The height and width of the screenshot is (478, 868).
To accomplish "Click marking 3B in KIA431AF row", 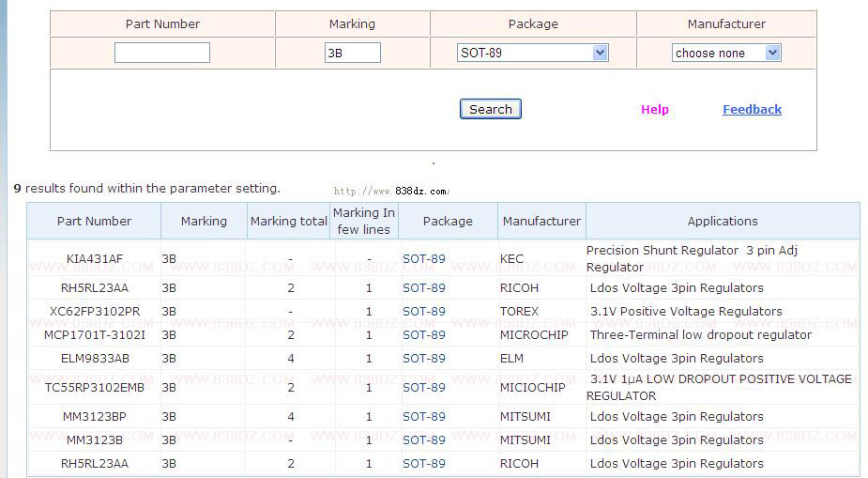I will click(x=169, y=258).
